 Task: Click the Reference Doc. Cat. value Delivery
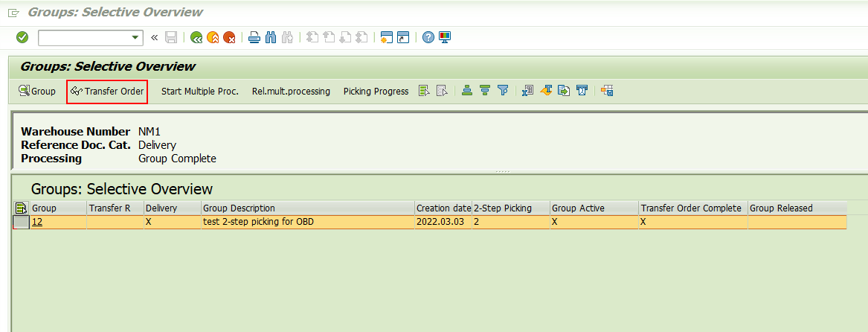(157, 145)
